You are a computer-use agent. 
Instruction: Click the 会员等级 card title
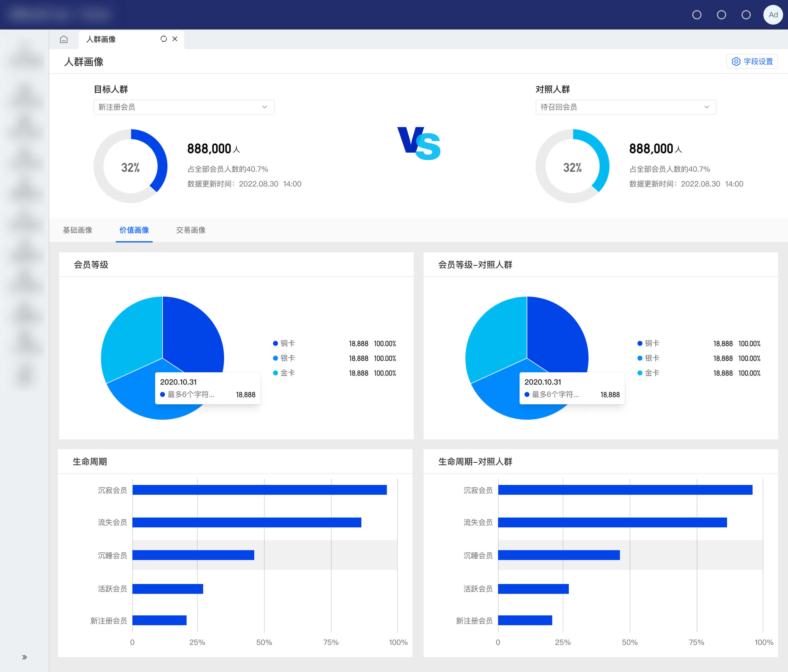tap(91, 265)
